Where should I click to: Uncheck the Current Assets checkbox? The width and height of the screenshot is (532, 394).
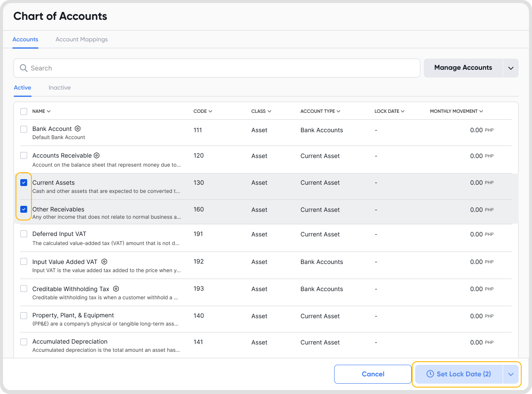click(24, 183)
